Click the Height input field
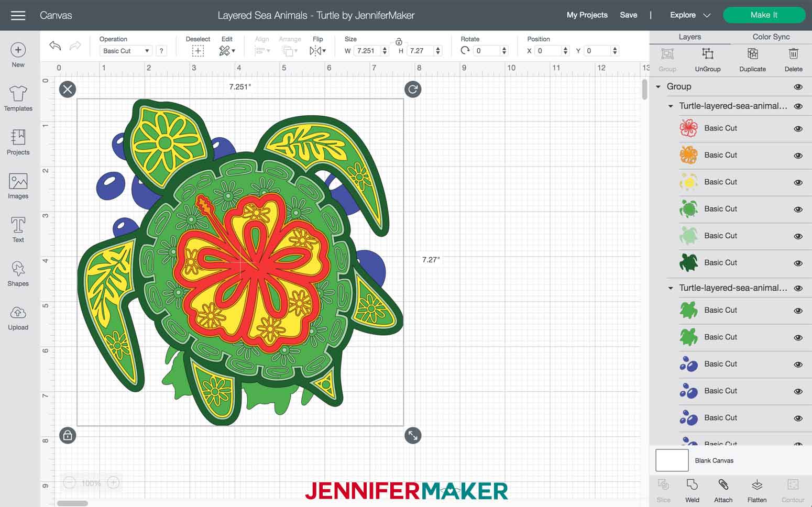This screenshot has height=507, width=812. [x=421, y=51]
